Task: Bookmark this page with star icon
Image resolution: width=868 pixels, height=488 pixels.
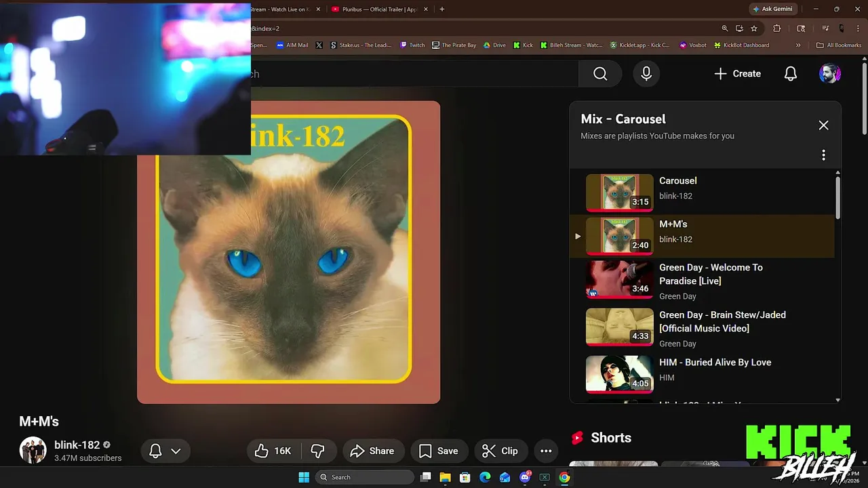Action: coord(754,28)
